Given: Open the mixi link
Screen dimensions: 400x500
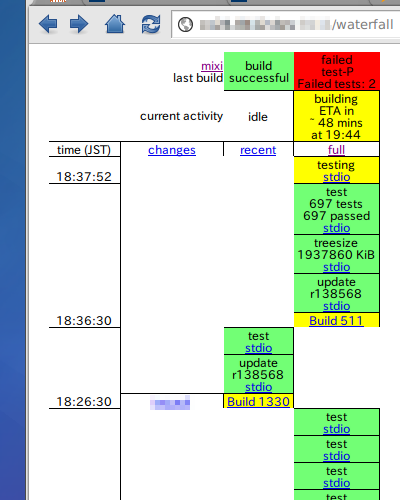Looking at the screenshot, I should (x=212, y=66).
